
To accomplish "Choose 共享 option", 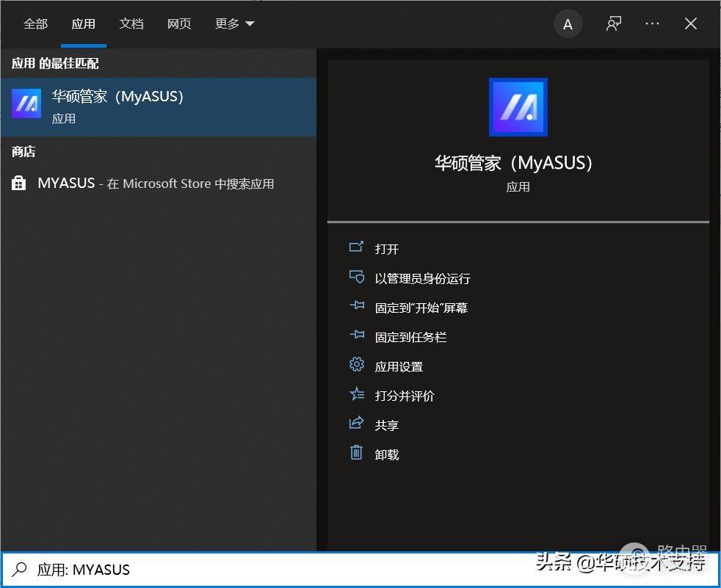I will click(387, 426).
